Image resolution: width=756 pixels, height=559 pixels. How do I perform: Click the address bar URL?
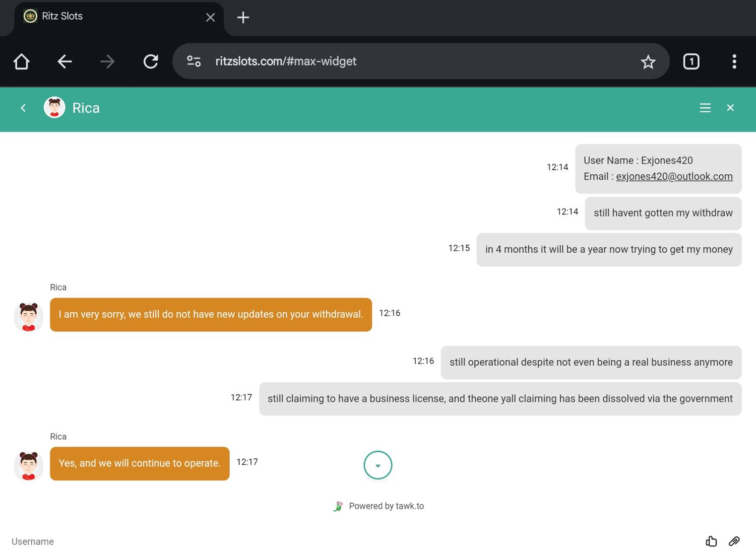click(286, 61)
